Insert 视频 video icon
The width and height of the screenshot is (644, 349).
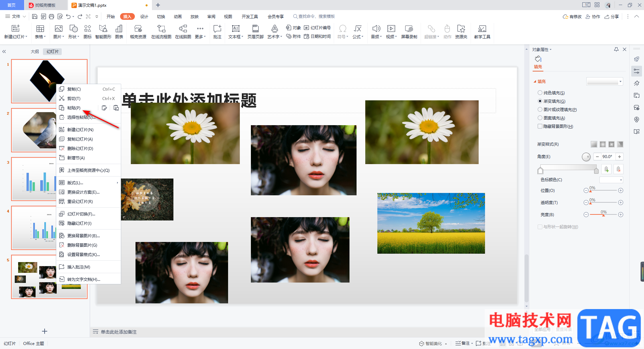[391, 32]
